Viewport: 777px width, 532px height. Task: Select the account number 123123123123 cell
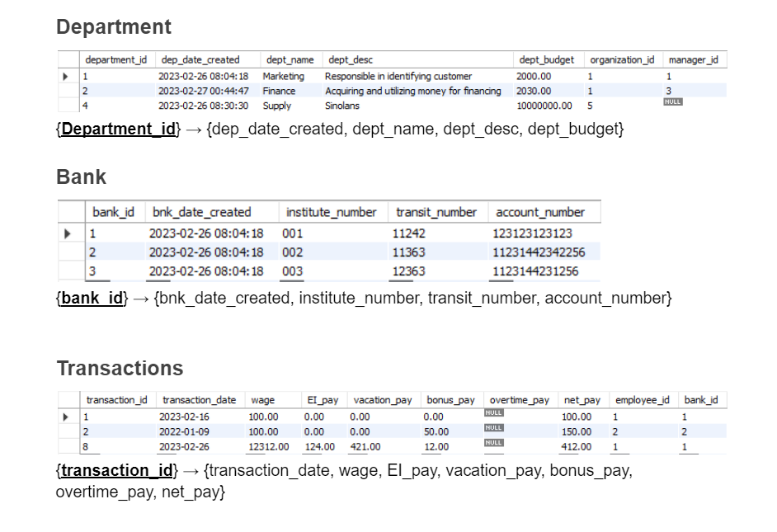coord(536,233)
